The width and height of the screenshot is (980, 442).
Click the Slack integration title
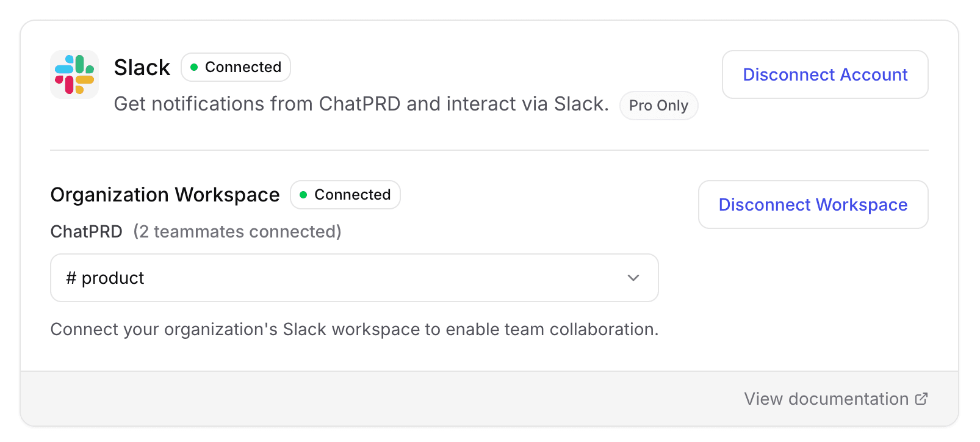click(x=142, y=67)
